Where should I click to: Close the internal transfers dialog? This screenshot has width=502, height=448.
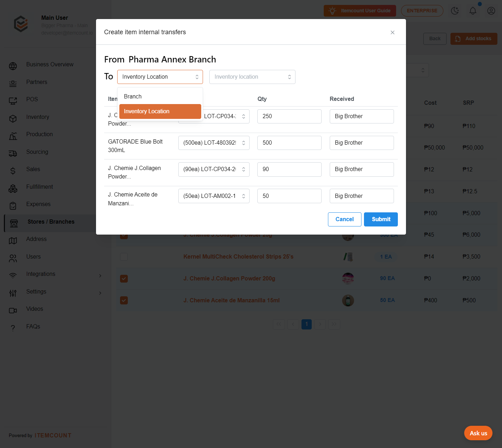393,32
